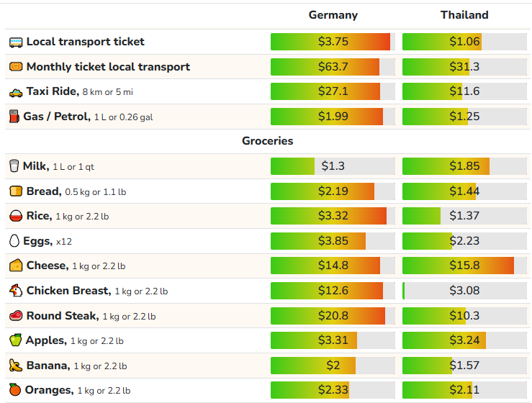The width and height of the screenshot is (532, 403).
Task: Click Germany's $63.7 monthly ticket price bar
Action: [333, 67]
